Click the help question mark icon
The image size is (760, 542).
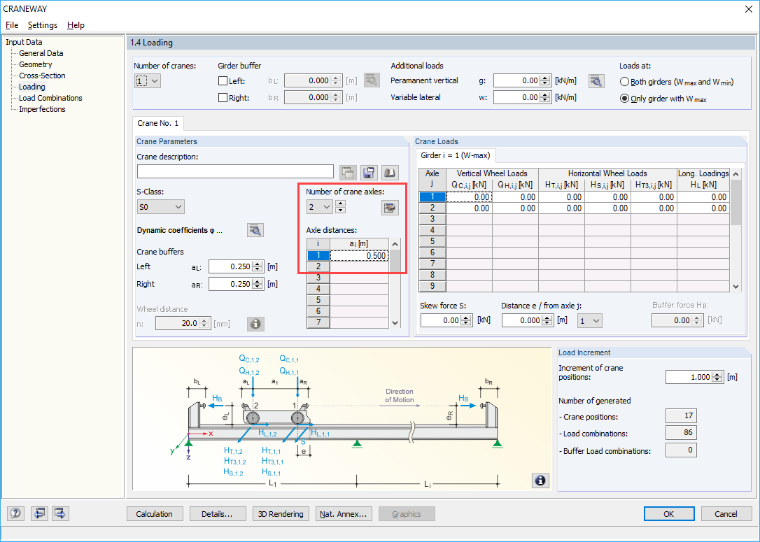pyautogui.click(x=16, y=513)
